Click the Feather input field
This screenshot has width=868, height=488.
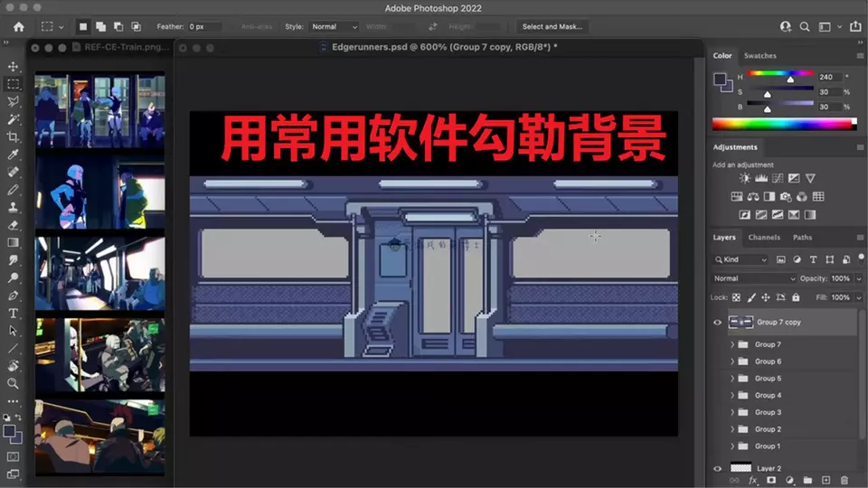point(203,26)
